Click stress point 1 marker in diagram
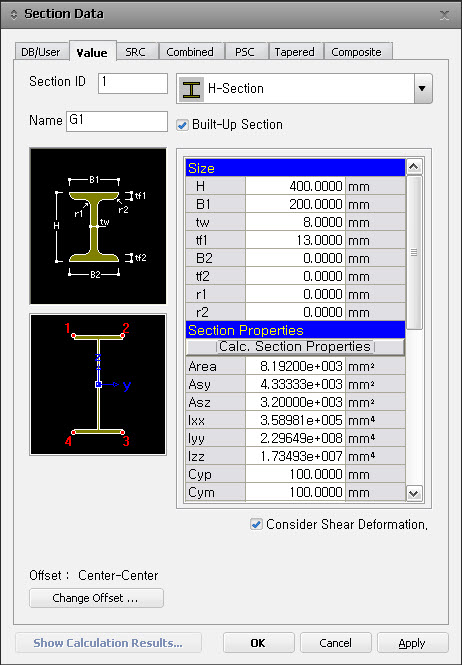Image resolution: width=462 pixels, height=665 pixels. pos(73,335)
